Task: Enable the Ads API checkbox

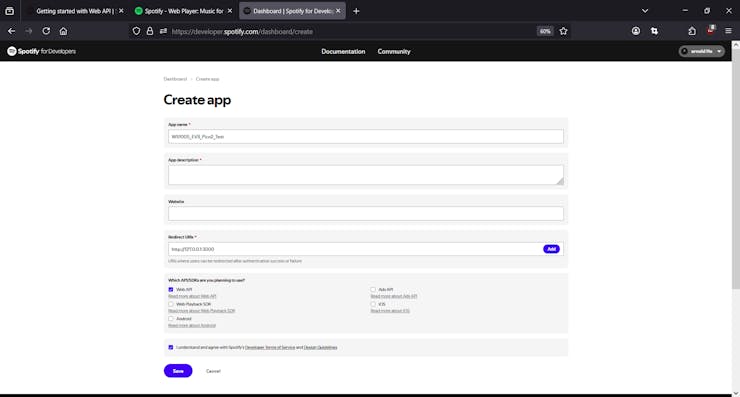Action: coord(373,289)
